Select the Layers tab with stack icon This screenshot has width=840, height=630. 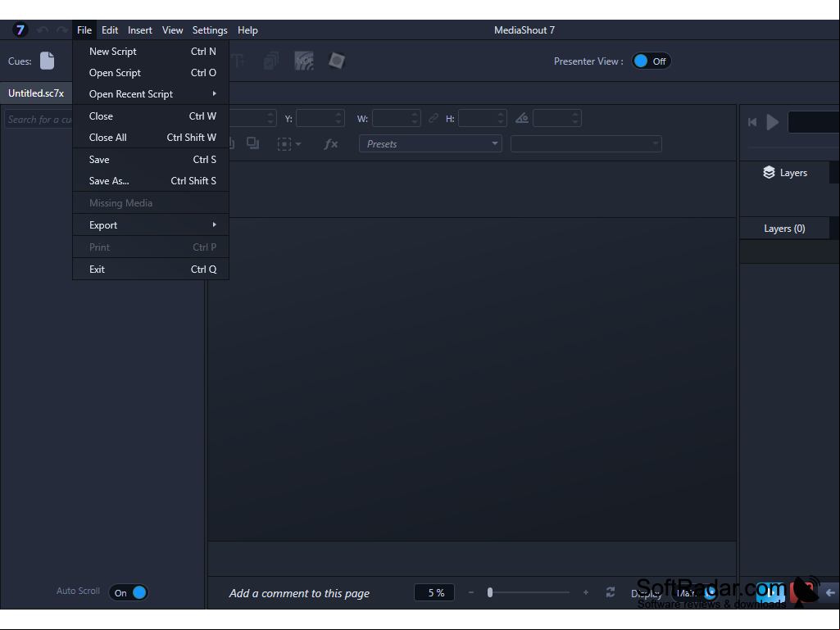(x=785, y=173)
